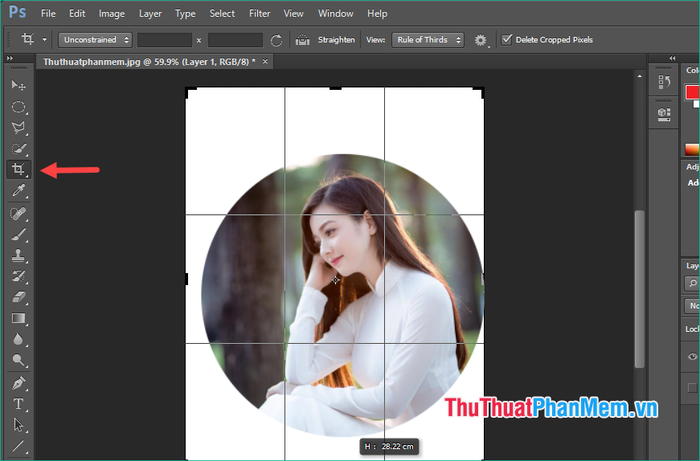This screenshot has width=700, height=461.
Task: Click red foreground color swatch
Action: pyautogui.click(x=692, y=91)
